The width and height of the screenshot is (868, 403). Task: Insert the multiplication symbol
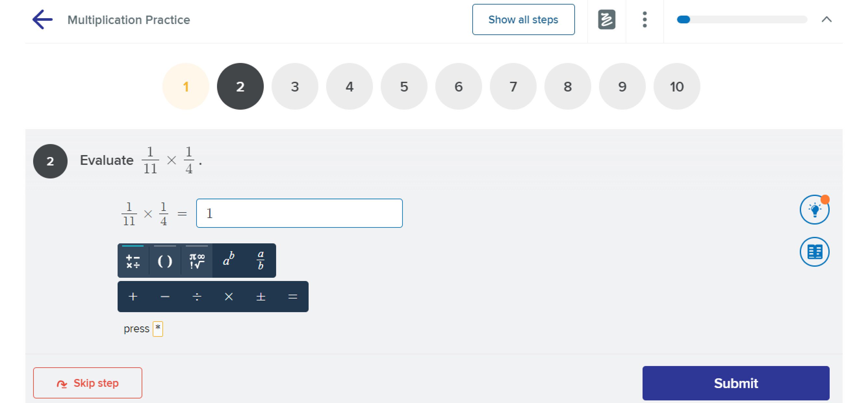228,297
